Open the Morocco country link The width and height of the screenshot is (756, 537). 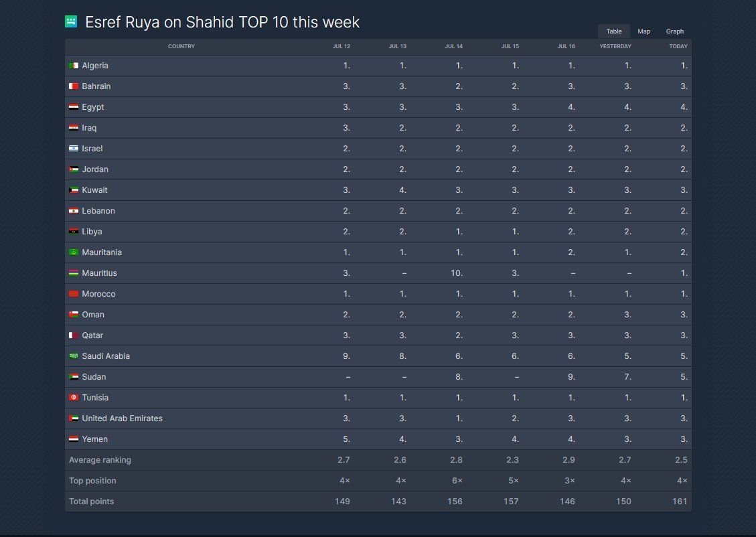click(98, 294)
